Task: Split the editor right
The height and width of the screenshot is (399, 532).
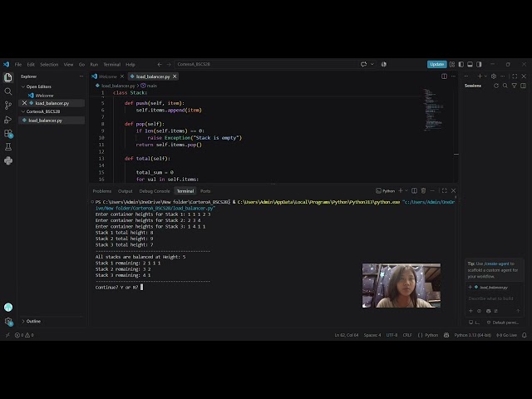Action: click(x=444, y=76)
